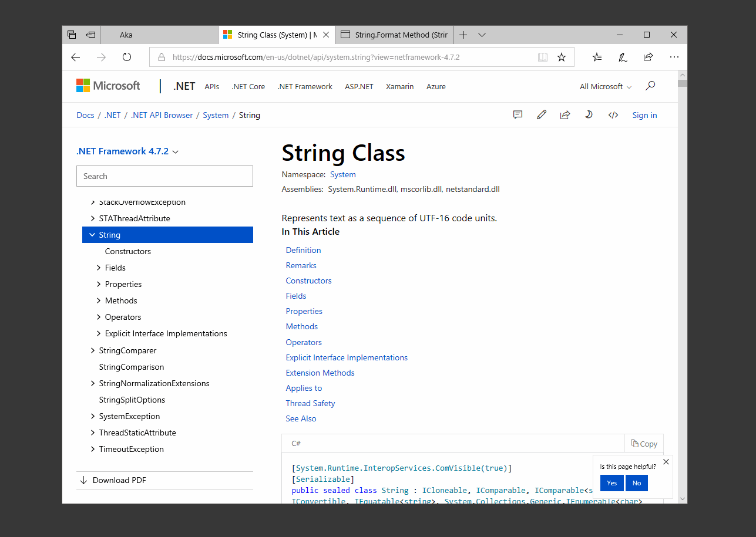Screen dimensions: 756x537
Task: View page source via the code icon
Action: point(613,115)
